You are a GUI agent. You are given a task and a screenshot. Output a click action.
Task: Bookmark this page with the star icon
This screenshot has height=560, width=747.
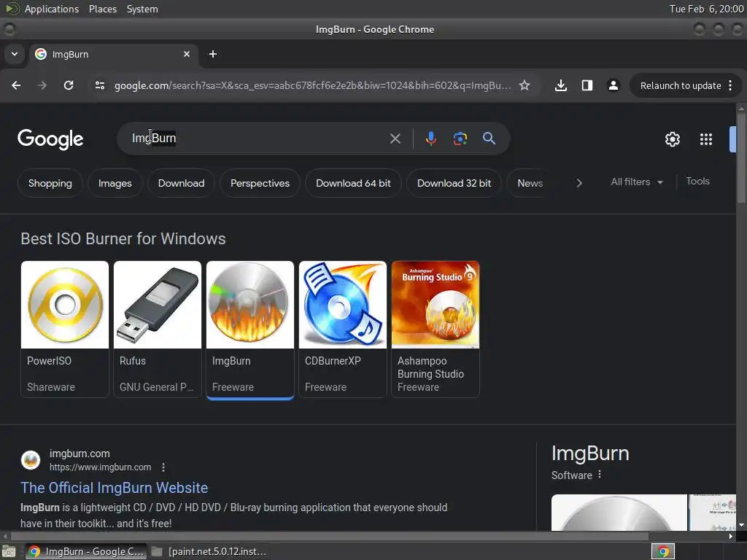tap(525, 85)
